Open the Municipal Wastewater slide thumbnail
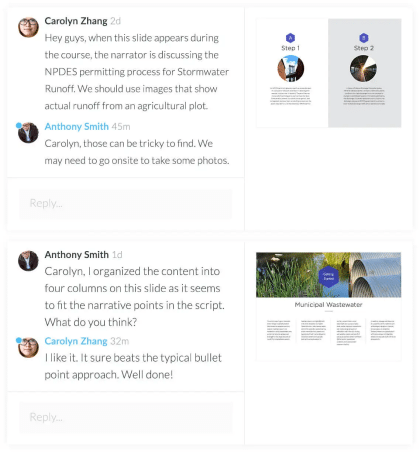The image size is (420, 455). click(329, 307)
